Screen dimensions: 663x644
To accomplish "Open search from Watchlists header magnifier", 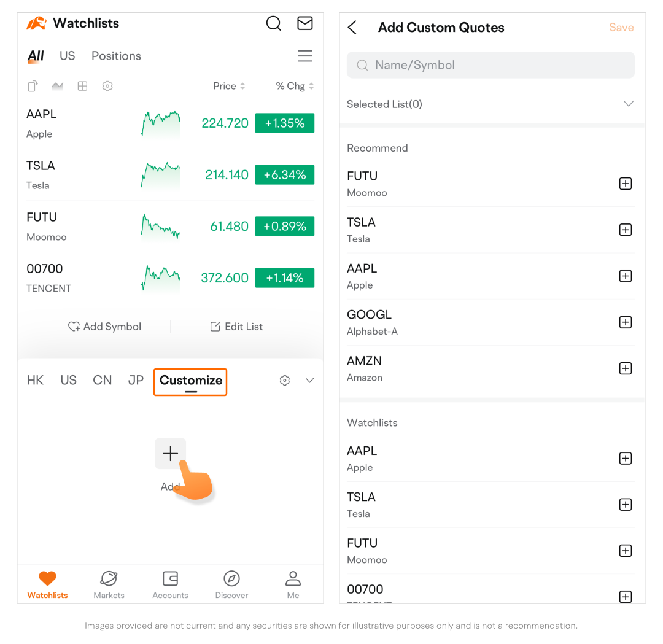I will (273, 23).
